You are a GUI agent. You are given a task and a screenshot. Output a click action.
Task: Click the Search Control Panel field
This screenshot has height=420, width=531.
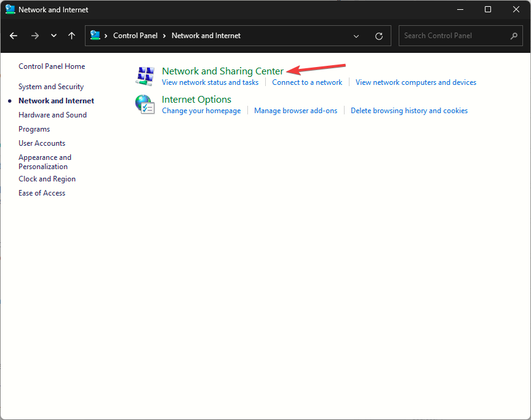coord(454,36)
